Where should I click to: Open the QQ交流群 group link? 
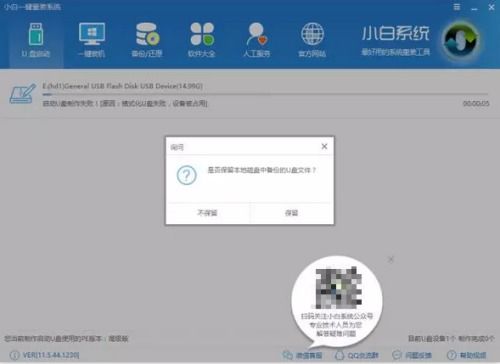tap(357, 355)
